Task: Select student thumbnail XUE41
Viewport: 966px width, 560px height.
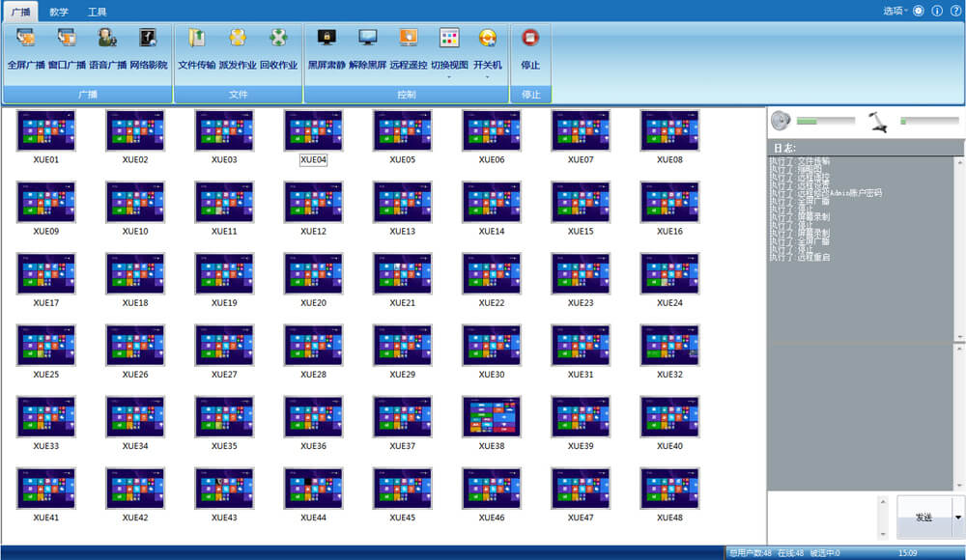Action: tap(46, 488)
